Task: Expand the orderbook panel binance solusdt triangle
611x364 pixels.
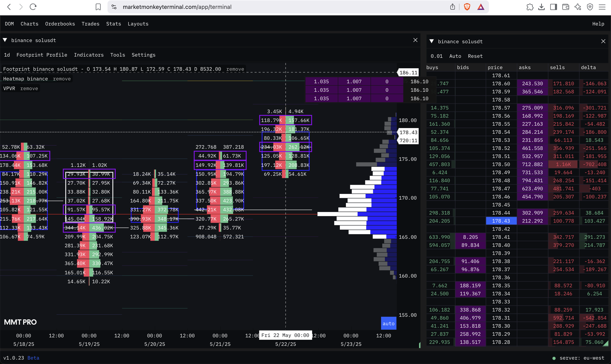Action: pyautogui.click(x=432, y=41)
